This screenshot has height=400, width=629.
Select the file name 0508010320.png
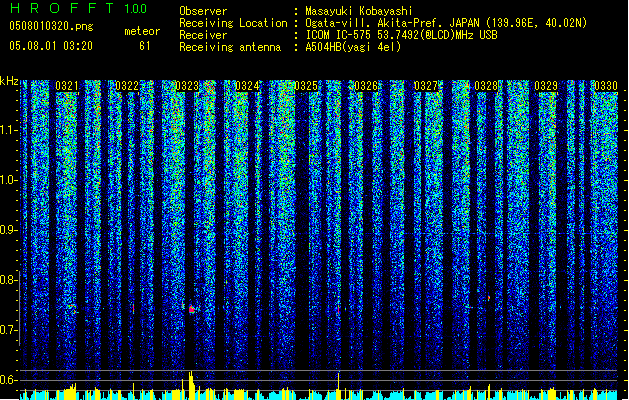click(x=51, y=26)
